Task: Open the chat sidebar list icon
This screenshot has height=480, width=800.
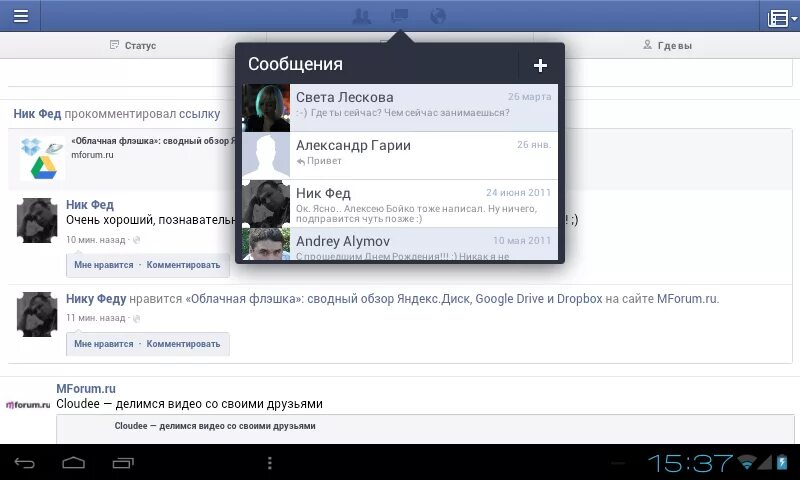Action: pyautogui.click(x=780, y=17)
